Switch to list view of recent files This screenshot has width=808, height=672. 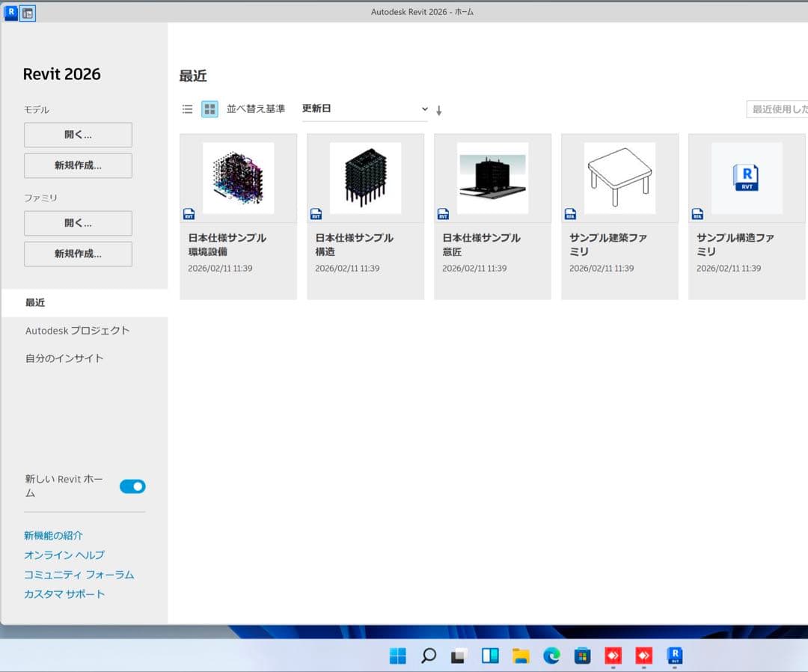[x=187, y=109]
